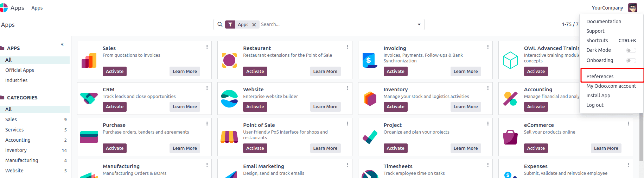Select Industries in the sidebar
The width and height of the screenshot is (644, 178).
16,80
